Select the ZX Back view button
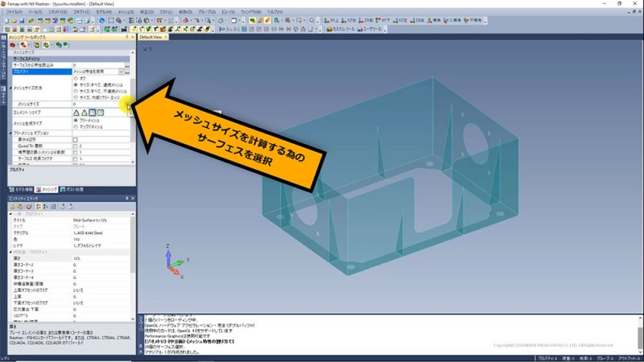The height and width of the screenshot is (362, 644). pyautogui.click(x=417, y=21)
